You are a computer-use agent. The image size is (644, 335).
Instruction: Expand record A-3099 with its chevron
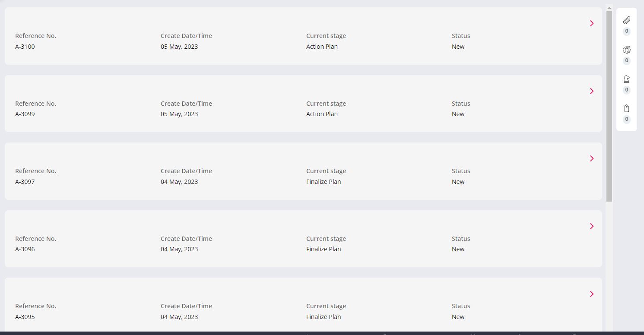pos(592,91)
